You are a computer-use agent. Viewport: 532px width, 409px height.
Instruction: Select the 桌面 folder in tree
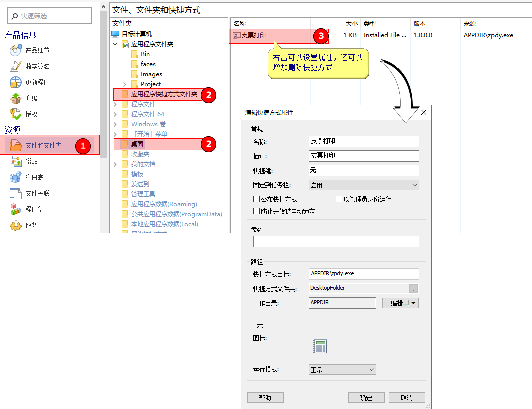tap(138, 144)
